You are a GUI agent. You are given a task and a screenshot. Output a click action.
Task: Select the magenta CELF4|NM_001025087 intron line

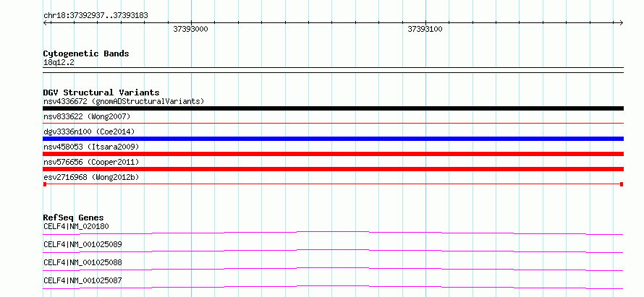333,287
